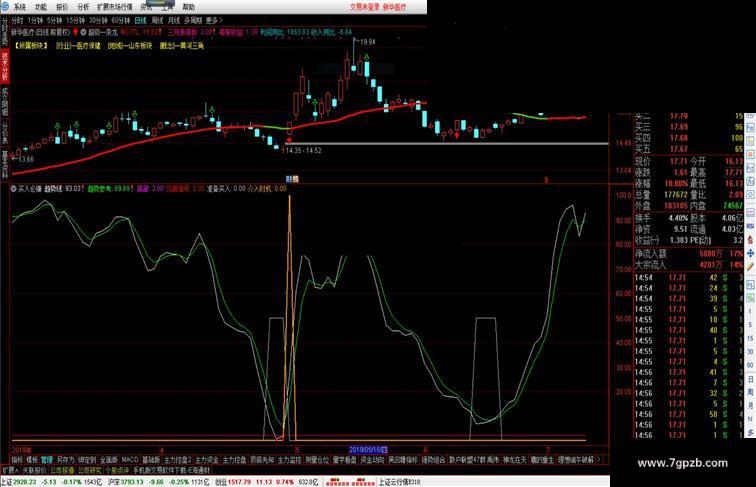Click the red market breadth icon in status bar

[x=350, y=482]
